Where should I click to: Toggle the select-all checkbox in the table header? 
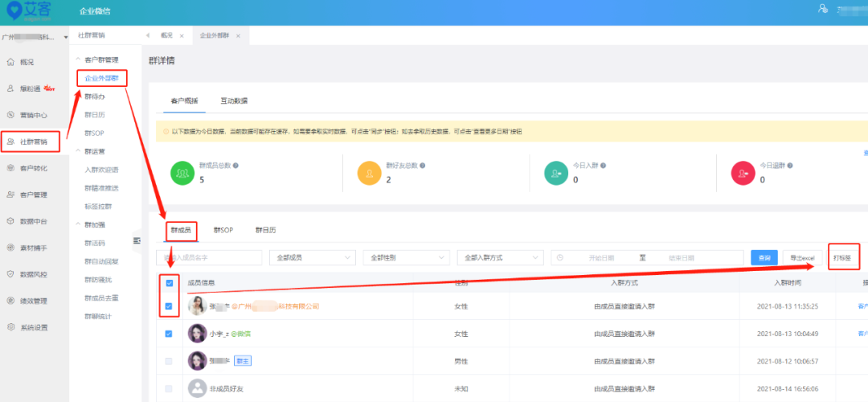(169, 283)
